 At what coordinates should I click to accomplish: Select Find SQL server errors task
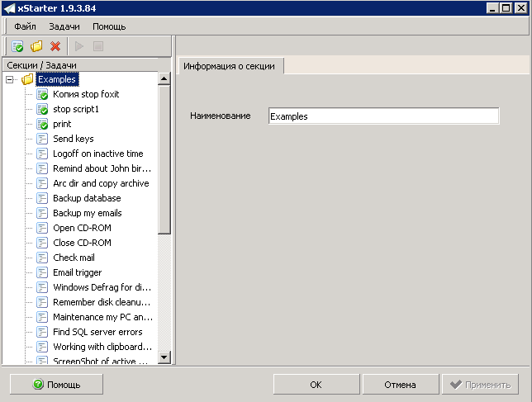tap(97, 332)
